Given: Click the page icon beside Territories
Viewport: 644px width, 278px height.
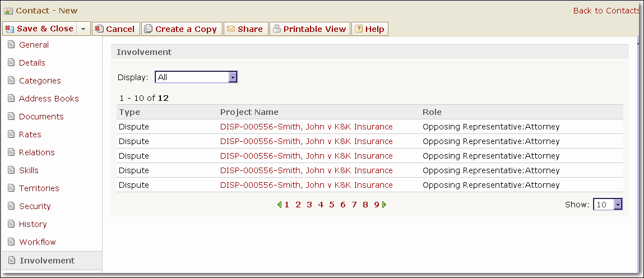Looking at the screenshot, I should [11, 188].
